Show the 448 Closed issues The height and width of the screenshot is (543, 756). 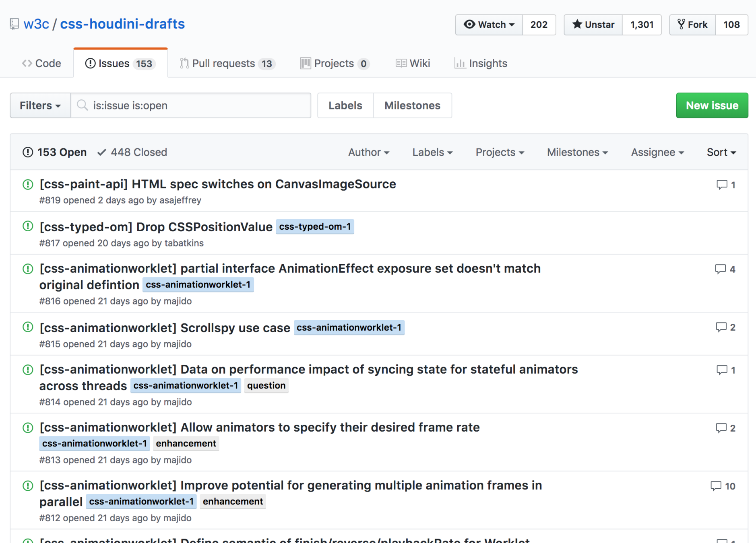point(132,152)
